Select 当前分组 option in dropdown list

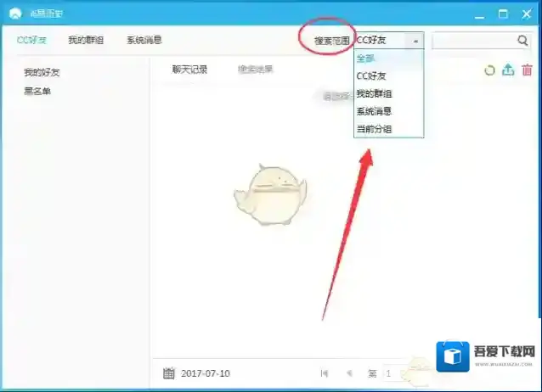(388, 129)
